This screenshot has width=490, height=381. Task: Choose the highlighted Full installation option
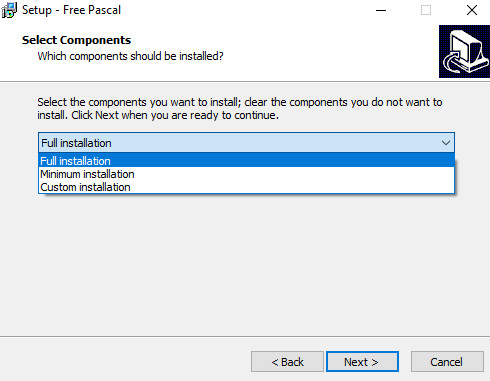[x=246, y=161]
